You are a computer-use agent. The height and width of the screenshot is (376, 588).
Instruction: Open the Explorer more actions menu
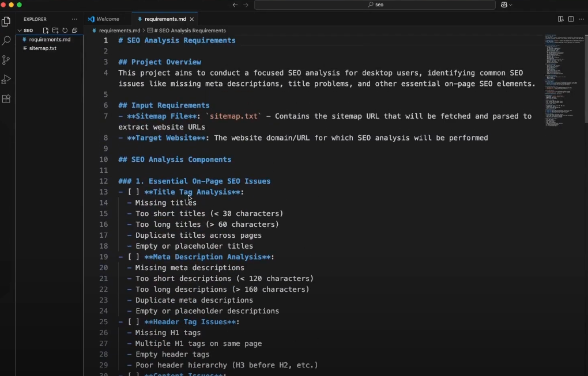coord(74,19)
